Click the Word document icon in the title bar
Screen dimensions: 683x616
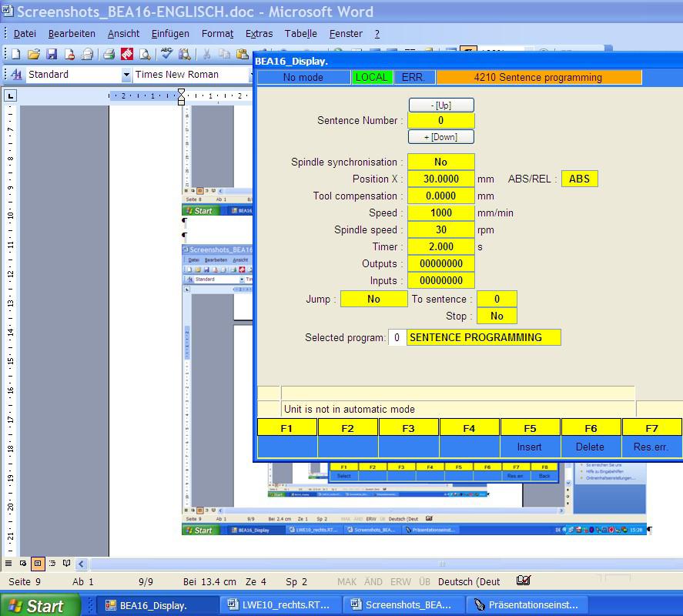[x=8, y=11]
